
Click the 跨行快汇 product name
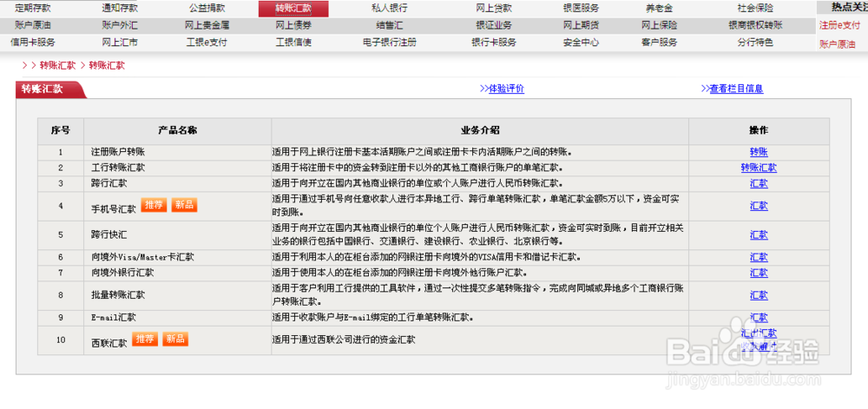(x=109, y=235)
